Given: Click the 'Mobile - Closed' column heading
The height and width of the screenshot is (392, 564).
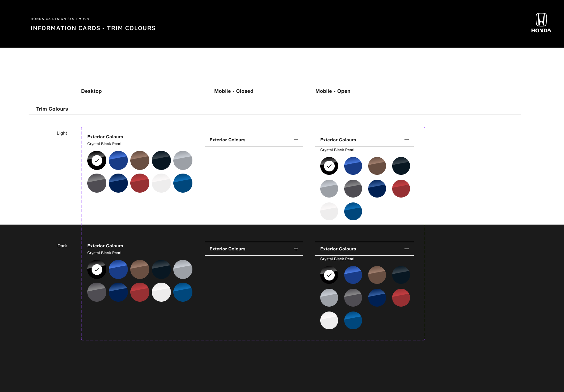Looking at the screenshot, I should [x=234, y=91].
